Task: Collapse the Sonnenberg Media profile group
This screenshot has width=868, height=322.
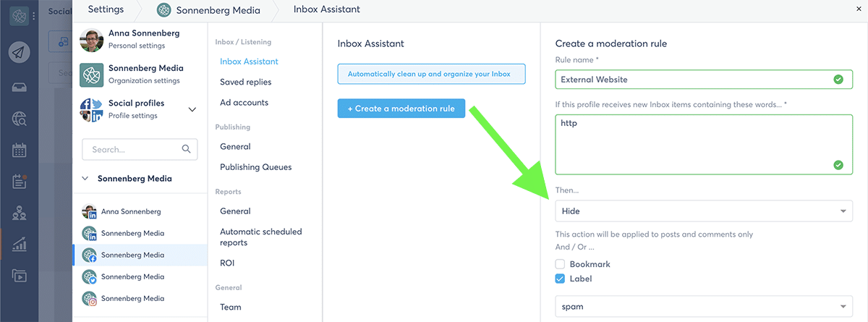Action: [x=85, y=178]
